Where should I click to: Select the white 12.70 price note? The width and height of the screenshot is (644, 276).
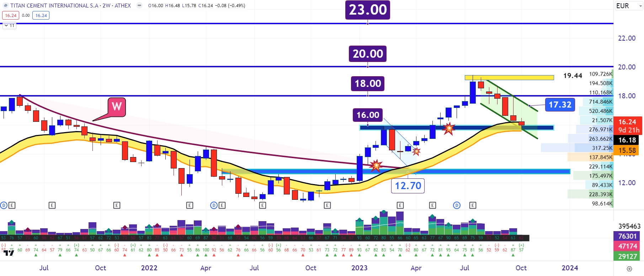[408, 186]
